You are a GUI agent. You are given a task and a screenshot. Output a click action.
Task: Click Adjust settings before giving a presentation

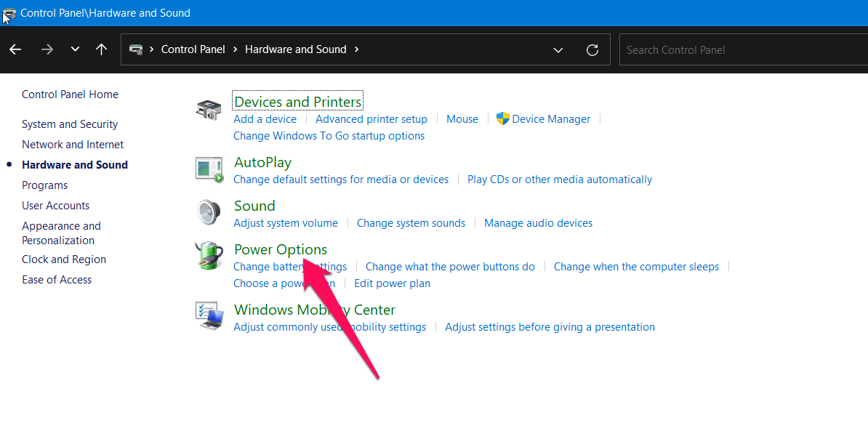pyautogui.click(x=550, y=327)
